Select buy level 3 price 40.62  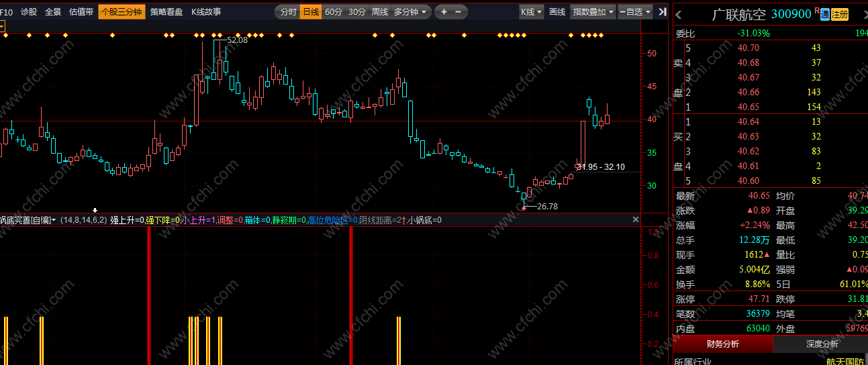pos(749,151)
